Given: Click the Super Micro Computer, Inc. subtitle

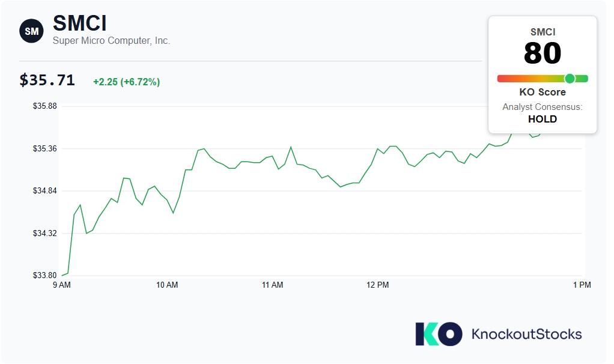Looking at the screenshot, I should tap(111, 41).
